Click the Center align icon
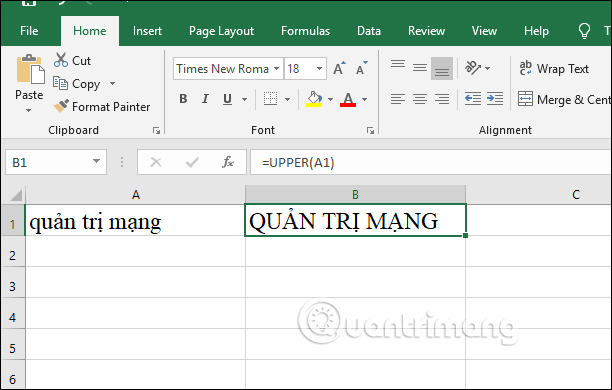The height and width of the screenshot is (390, 612). tap(420, 99)
